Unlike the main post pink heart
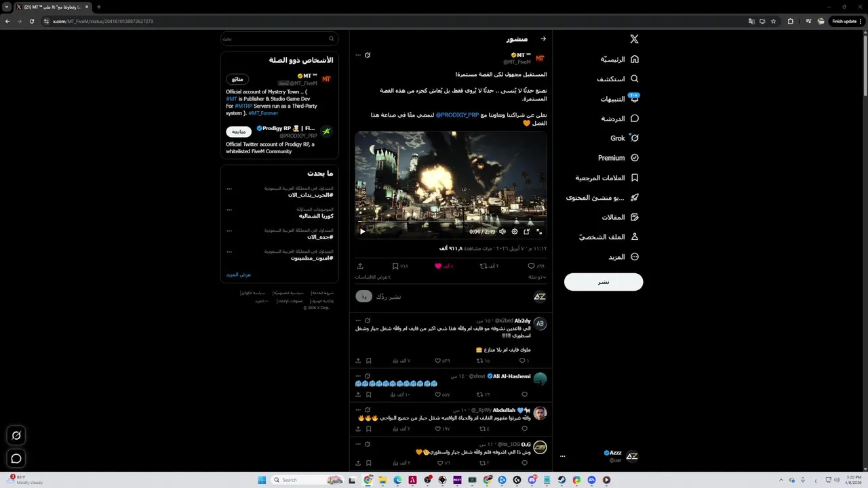This screenshot has height=488, width=868. pyautogui.click(x=438, y=266)
